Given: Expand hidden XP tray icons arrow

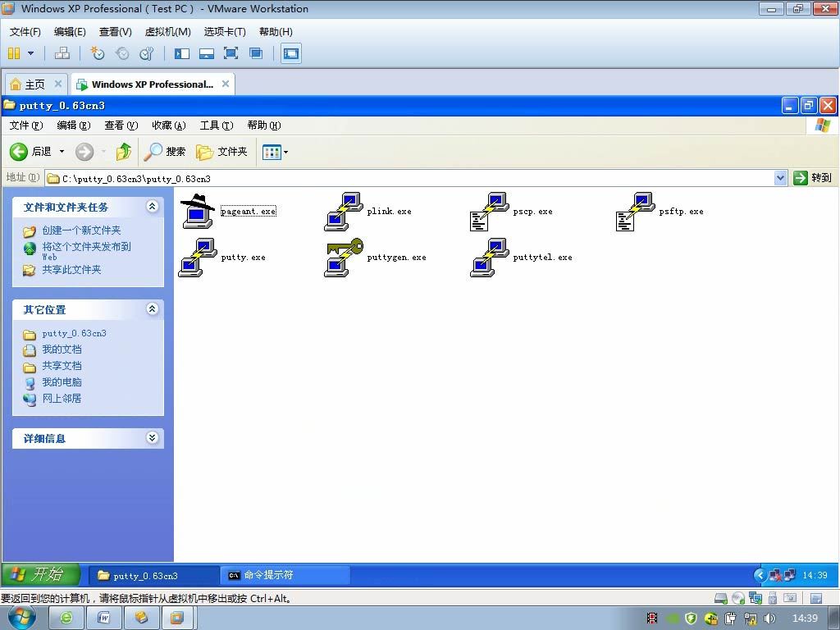Looking at the screenshot, I should pyautogui.click(x=760, y=575).
